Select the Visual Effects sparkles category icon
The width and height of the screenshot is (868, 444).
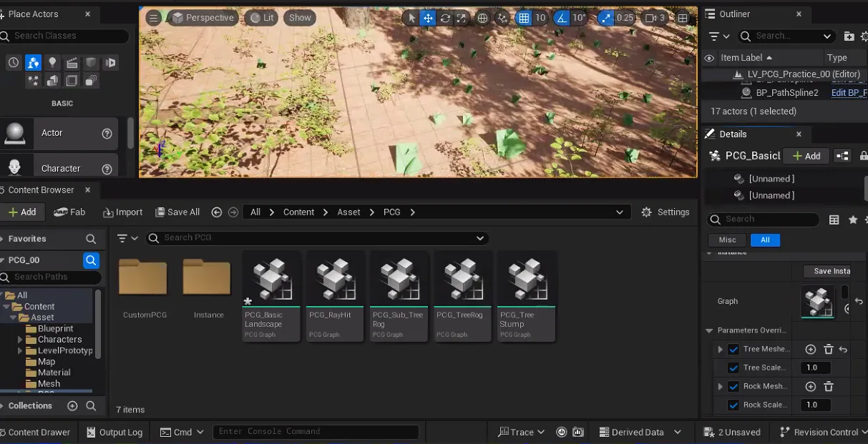33,82
